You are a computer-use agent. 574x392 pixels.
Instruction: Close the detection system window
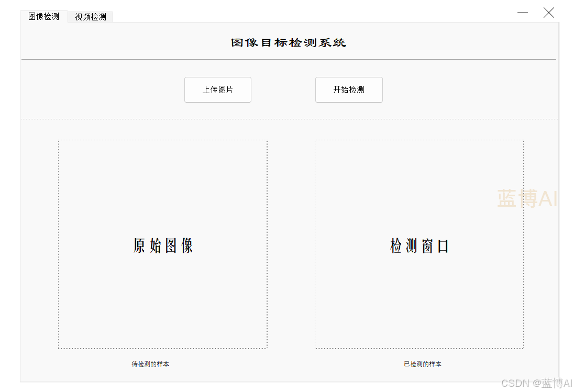tap(548, 13)
